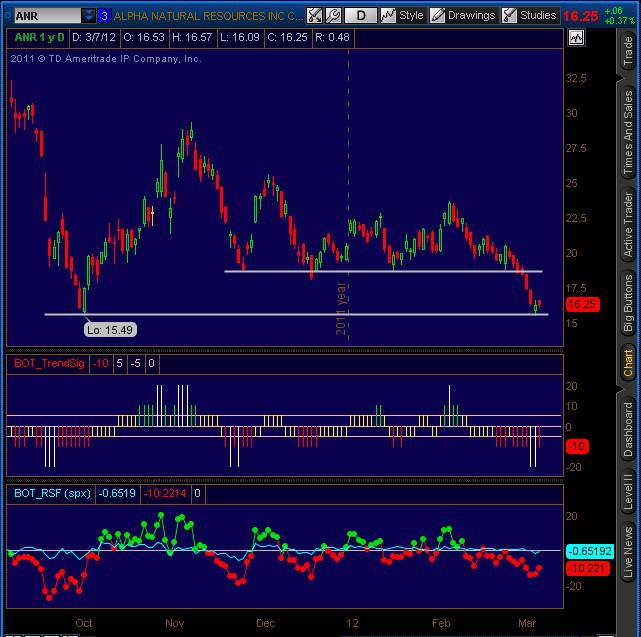Click the -10.2214 value in BOT_RSF header
The width and height of the screenshot is (641, 637).
click(x=165, y=493)
